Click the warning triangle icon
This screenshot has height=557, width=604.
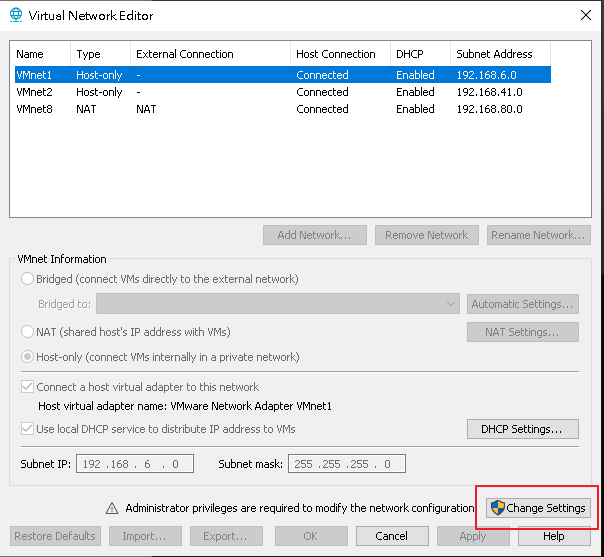112,508
